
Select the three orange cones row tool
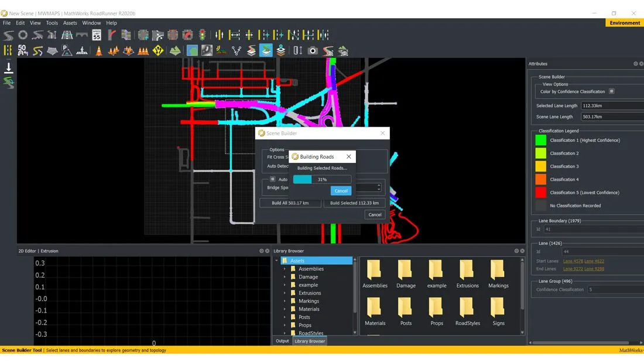[143, 50]
